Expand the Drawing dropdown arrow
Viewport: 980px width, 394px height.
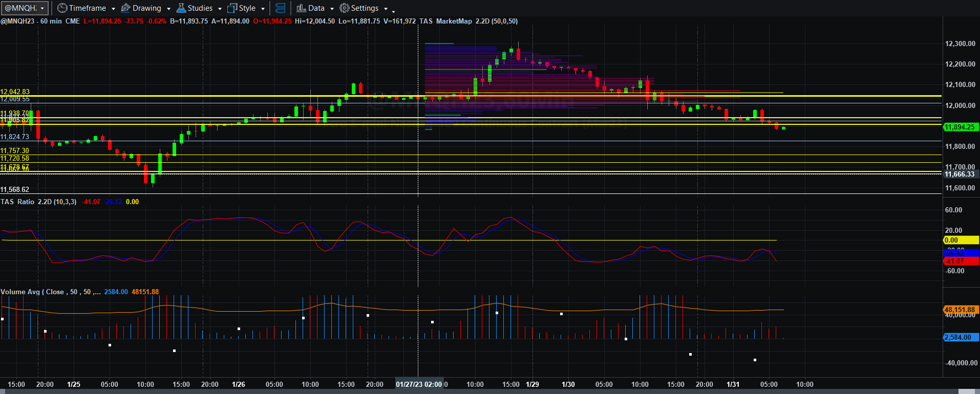168,9
